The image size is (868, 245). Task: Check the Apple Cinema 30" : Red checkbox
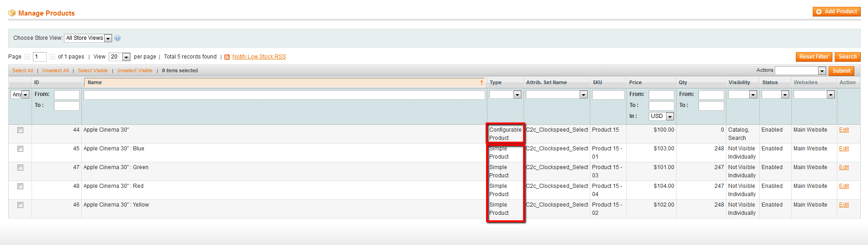point(20,186)
